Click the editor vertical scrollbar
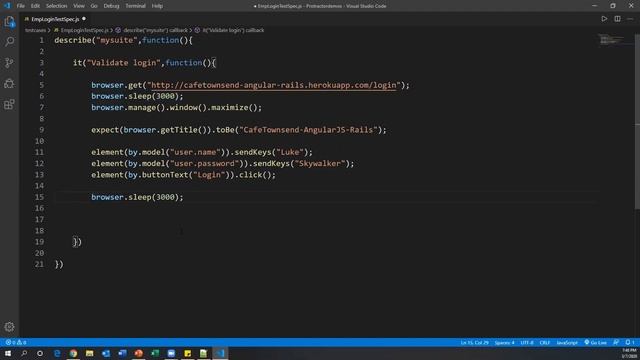640x360 pixels. pos(637,122)
